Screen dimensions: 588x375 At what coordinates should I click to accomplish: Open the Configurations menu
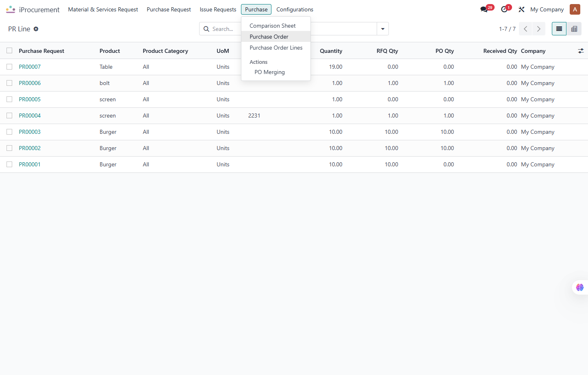click(x=295, y=9)
